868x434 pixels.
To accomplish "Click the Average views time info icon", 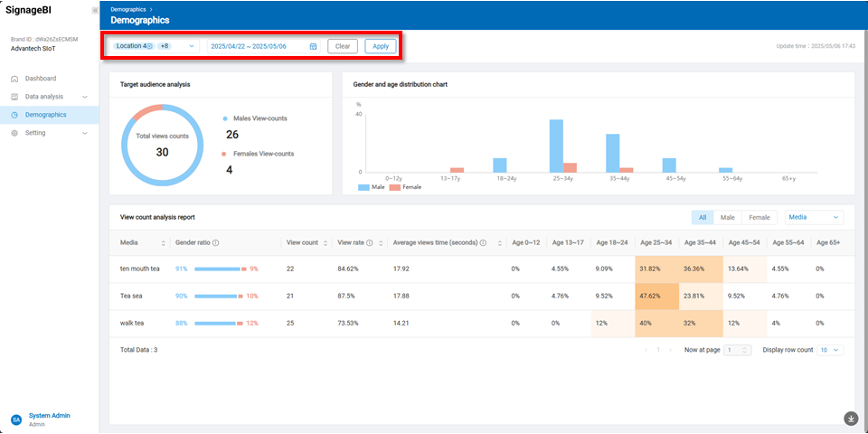I will tap(483, 243).
